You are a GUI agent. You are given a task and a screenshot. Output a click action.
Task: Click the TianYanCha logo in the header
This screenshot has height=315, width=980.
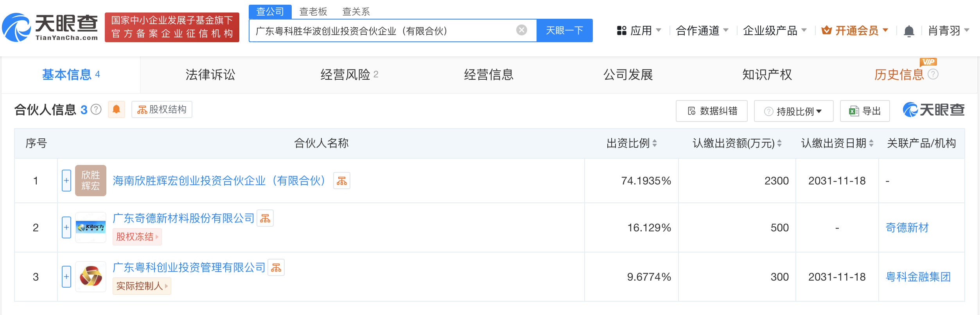click(x=50, y=27)
